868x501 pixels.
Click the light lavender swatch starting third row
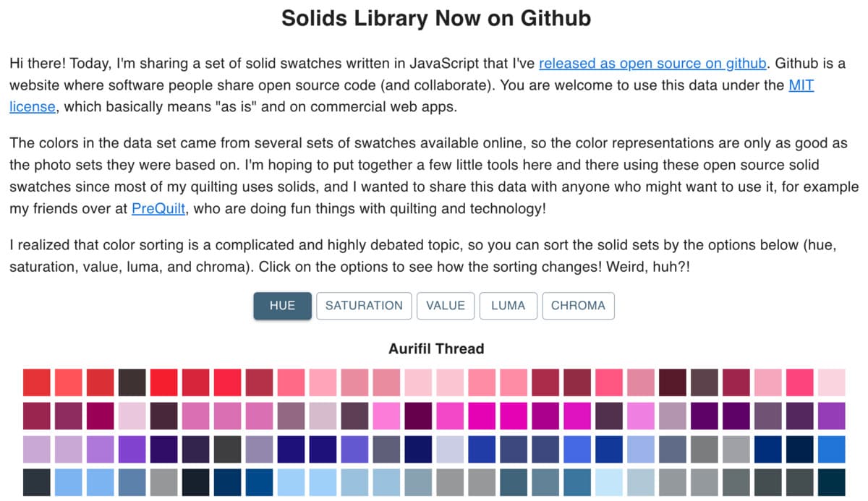pyautogui.click(x=37, y=449)
